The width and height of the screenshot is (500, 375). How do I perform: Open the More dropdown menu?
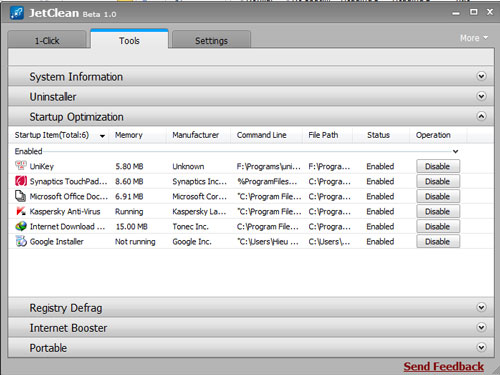(474, 38)
